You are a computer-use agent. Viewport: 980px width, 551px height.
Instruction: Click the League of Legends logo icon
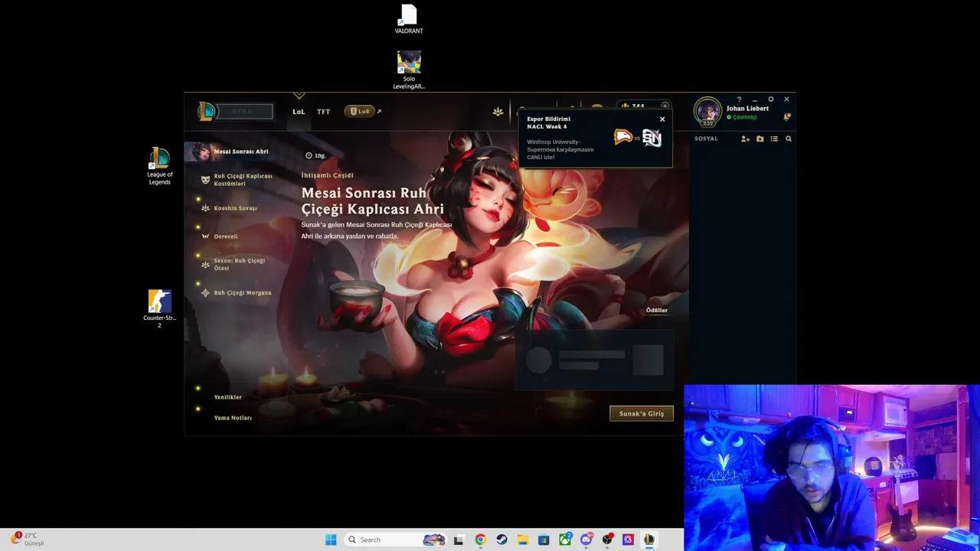point(207,112)
